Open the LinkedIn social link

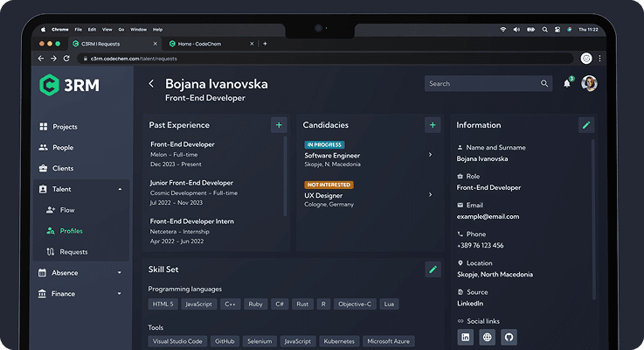[466, 337]
